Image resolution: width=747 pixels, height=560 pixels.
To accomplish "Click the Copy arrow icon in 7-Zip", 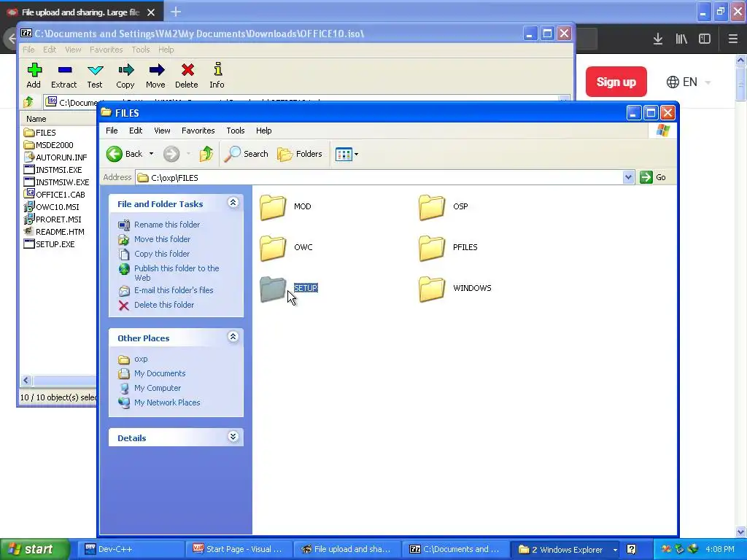I will 125,75.
